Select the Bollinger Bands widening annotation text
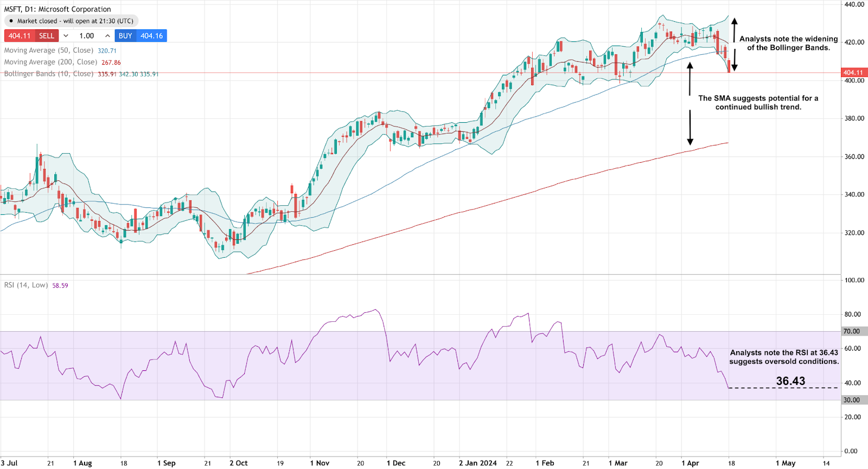The image size is (868, 469). pyautogui.click(x=788, y=43)
